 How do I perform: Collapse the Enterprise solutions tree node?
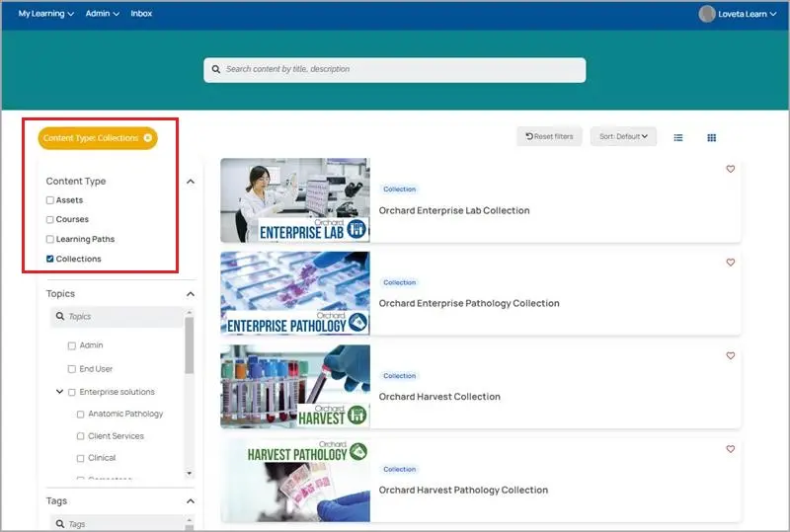59,392
